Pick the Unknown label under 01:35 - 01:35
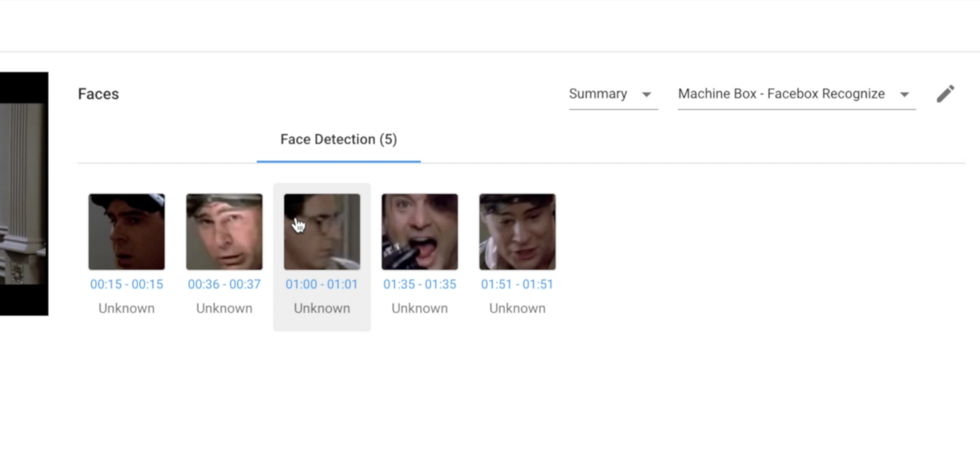The image size is (980, 451). pos(420,308)
